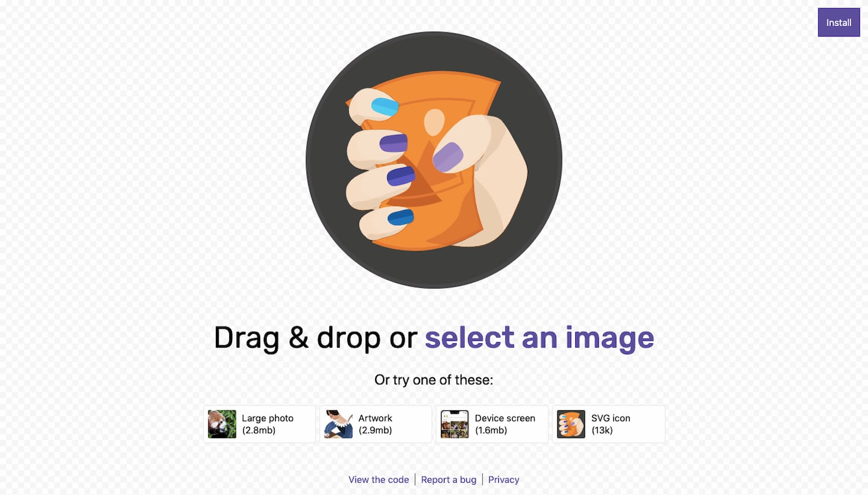Choose the 'Large photo (2.8mb)' label
The height and width of the screenshot is (495, 868).
[x=267, y=424]
